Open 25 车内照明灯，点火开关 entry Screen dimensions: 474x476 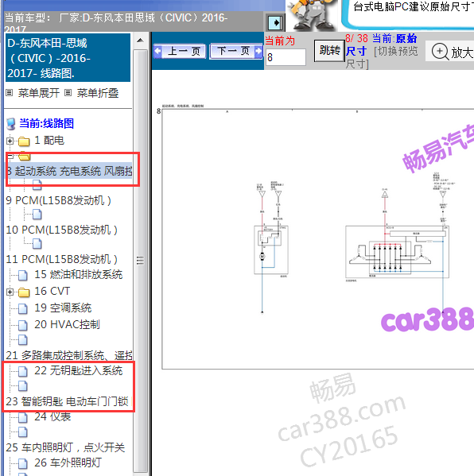pos(65,447)
